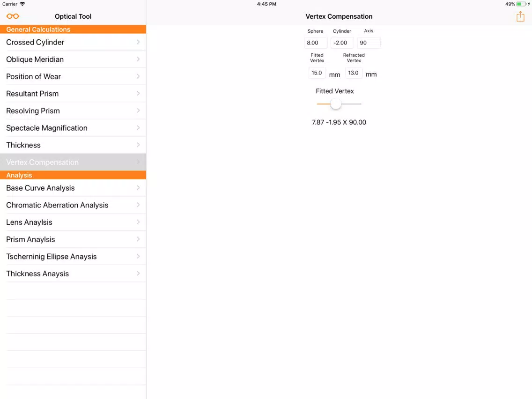Edit Fitted Vertex field 15.0
This screenshot has width=532, height=399.
(x=317, y=73)
